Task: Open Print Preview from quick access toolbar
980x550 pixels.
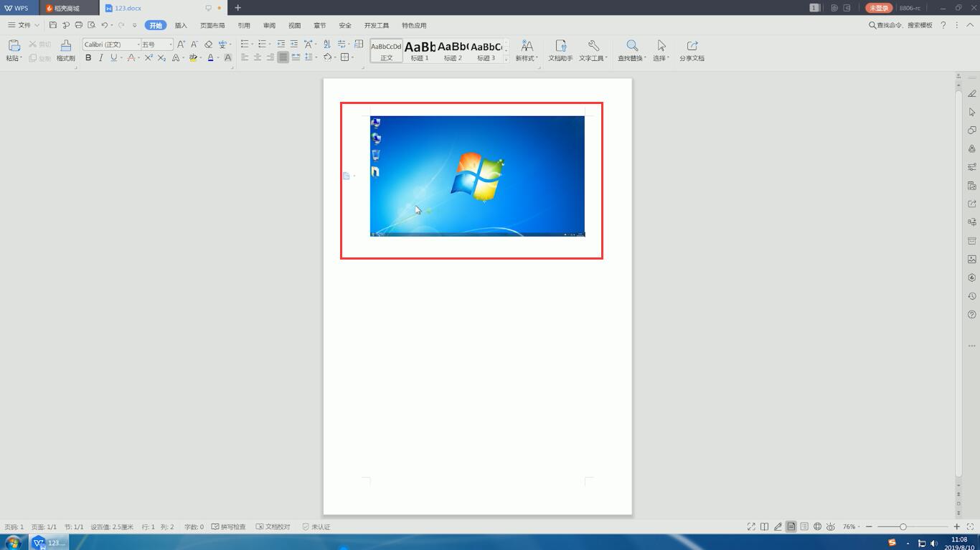Action: click(x=91, y=25)
